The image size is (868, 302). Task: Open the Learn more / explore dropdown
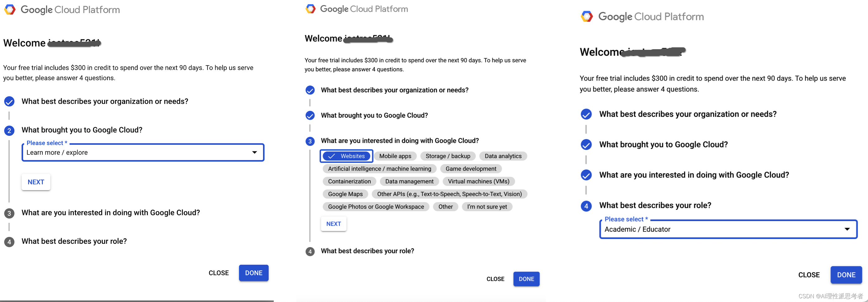pyautogui.click(x=143, y=153)
